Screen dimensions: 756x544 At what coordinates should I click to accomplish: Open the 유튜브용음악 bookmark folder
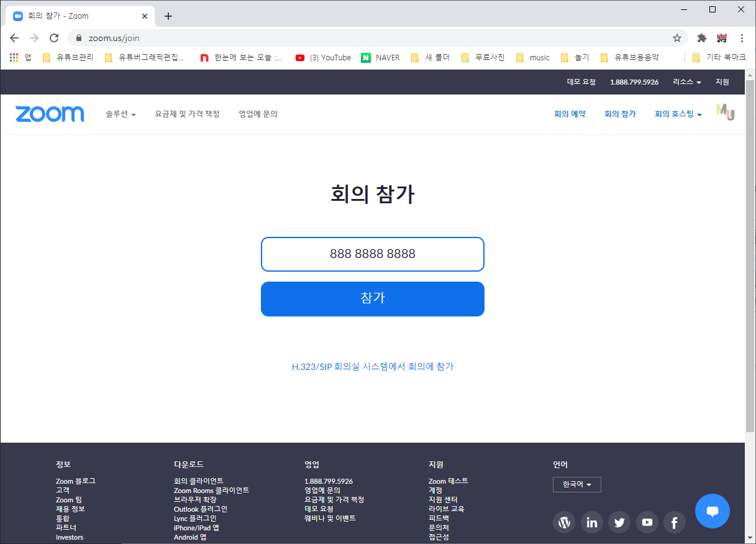point(629,58)
